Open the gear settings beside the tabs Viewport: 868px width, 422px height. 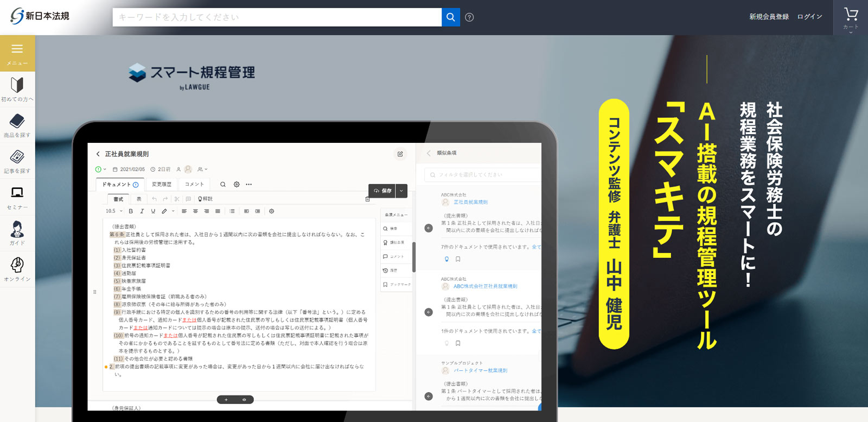click(237, 185)
